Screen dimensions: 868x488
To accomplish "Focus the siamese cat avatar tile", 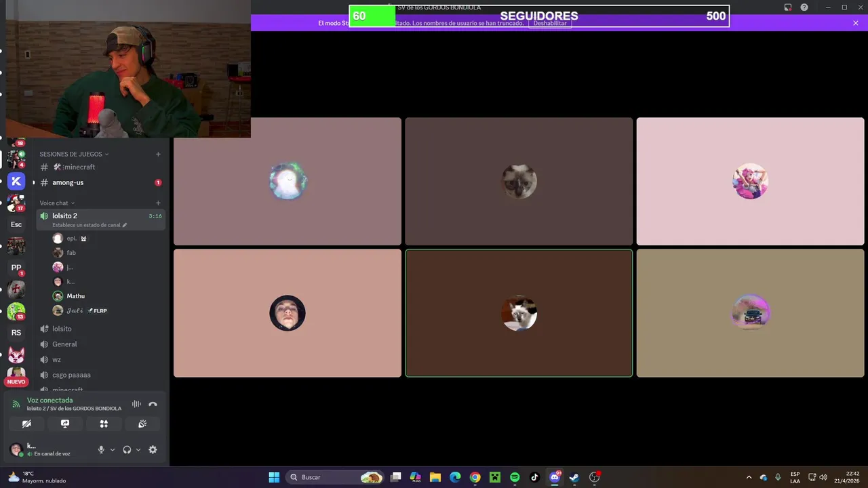I will pos(519,182).
